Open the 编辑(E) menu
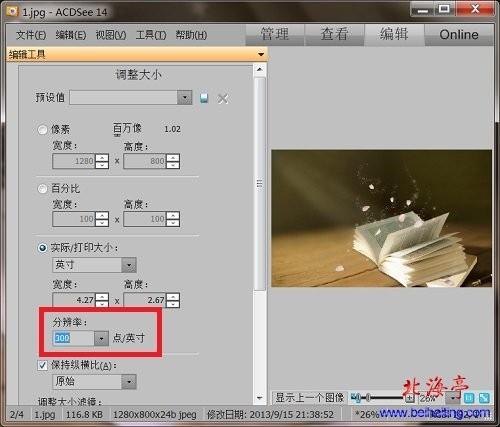The height and width of the screenshot is (427, 500). pyautogui.click(x=71, y=35)
